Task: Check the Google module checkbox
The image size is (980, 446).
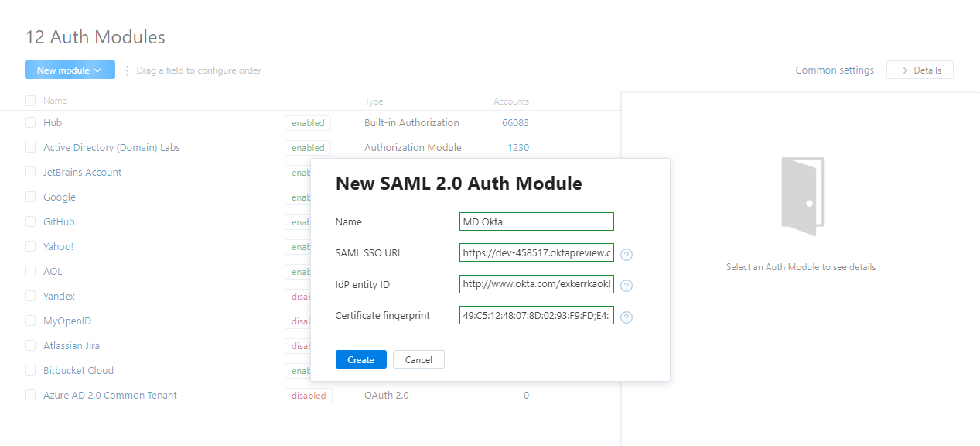Action: click(x=29, y=197)
